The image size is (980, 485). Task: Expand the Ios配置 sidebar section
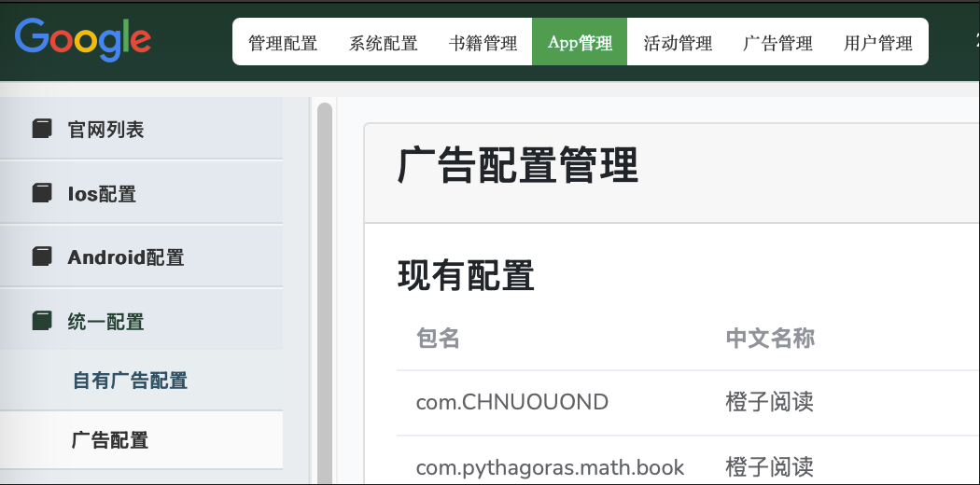click(103, 193)
